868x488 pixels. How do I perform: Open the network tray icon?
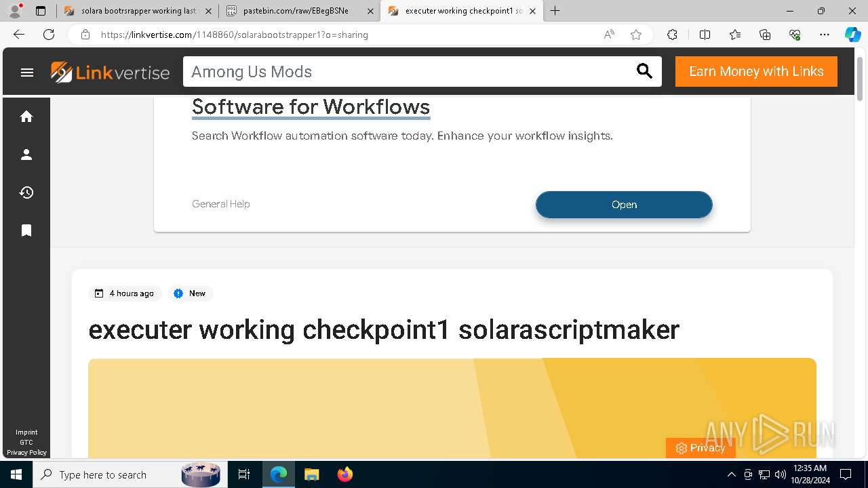[x=764, y=474]
